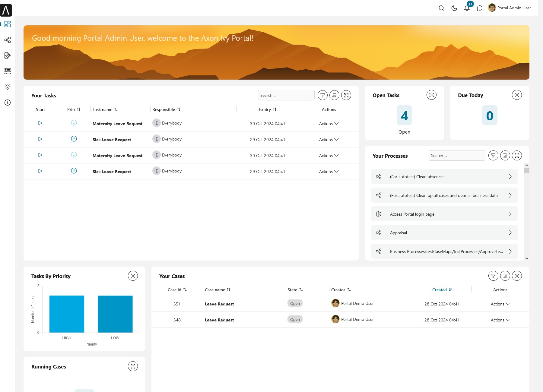The image size is (543, 392).
Task: Expand Due Today widget to fullscreen
Action: click(x=517, y=95)
